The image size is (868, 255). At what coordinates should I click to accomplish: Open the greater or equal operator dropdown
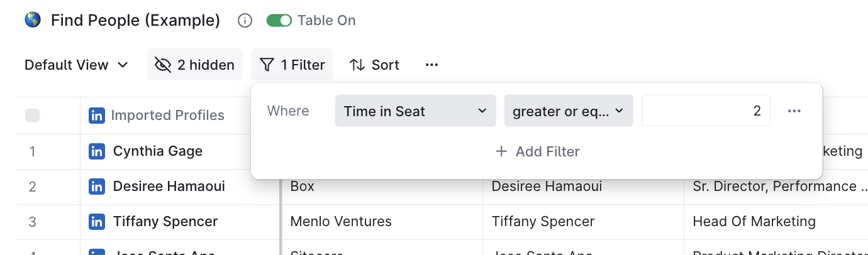tap(569, 111)
